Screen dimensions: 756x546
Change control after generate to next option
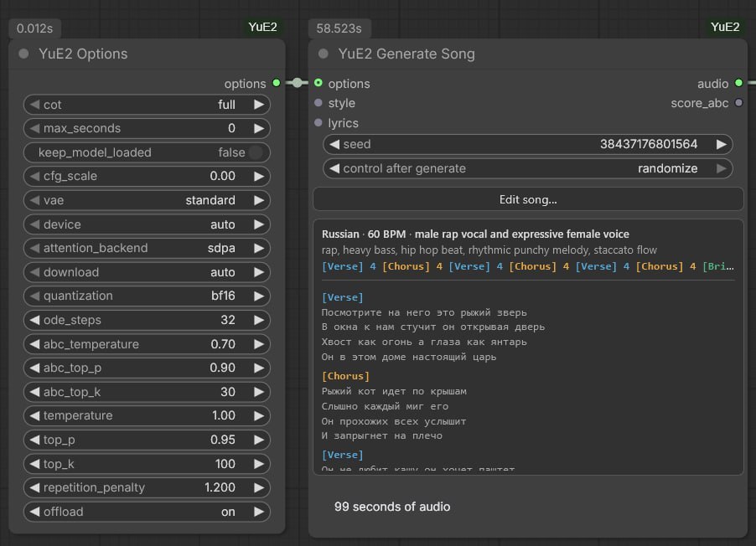[x=722, y=168]
